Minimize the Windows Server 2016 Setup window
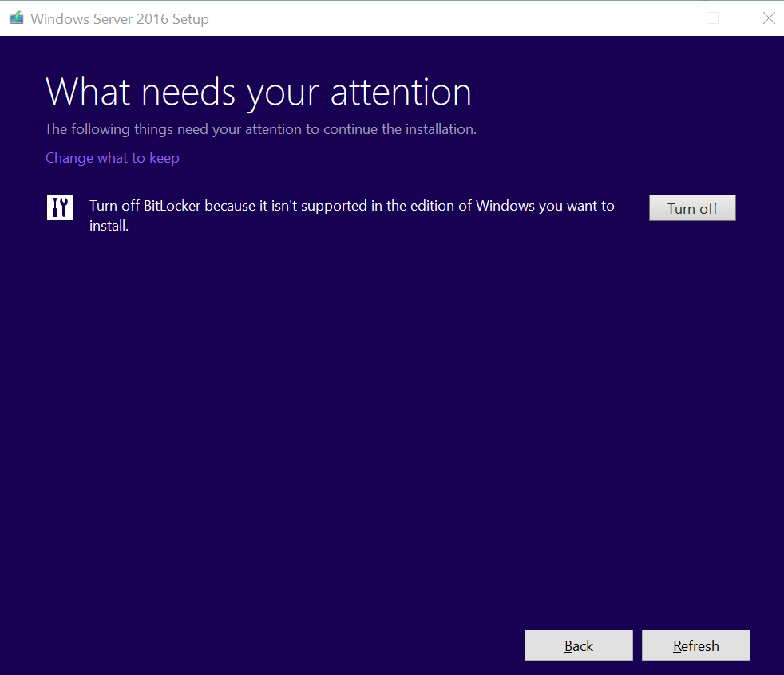 click(656, 17)
